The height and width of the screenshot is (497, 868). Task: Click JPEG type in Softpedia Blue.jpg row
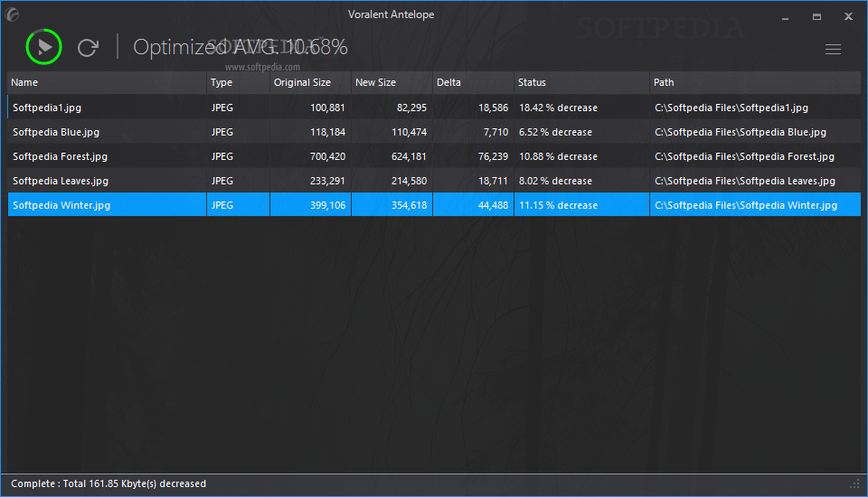(222, 132)
